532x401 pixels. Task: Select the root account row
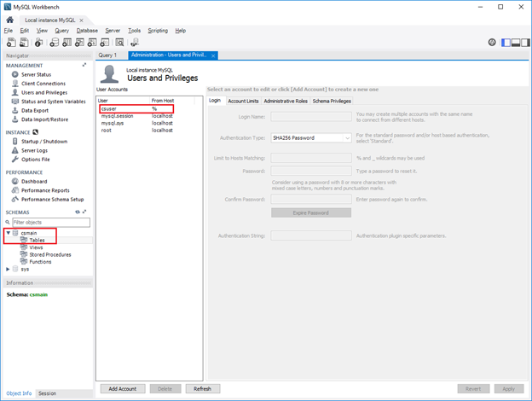click(136, 131)
